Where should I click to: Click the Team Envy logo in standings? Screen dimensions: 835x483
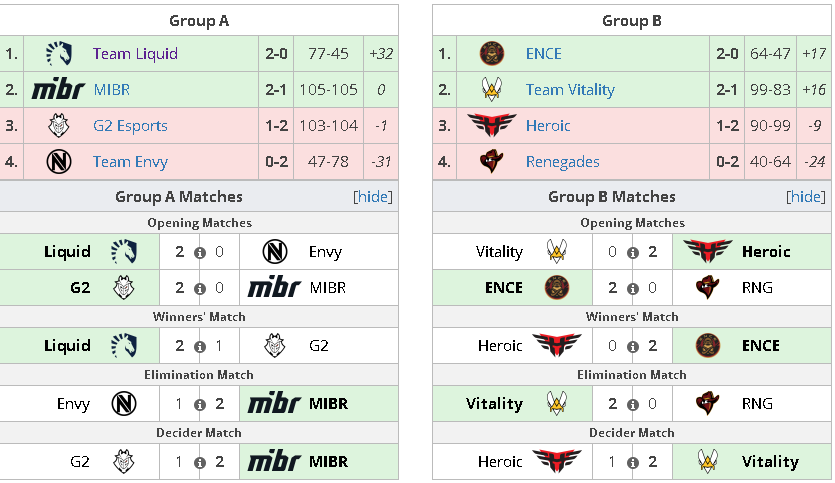(58, 162)
